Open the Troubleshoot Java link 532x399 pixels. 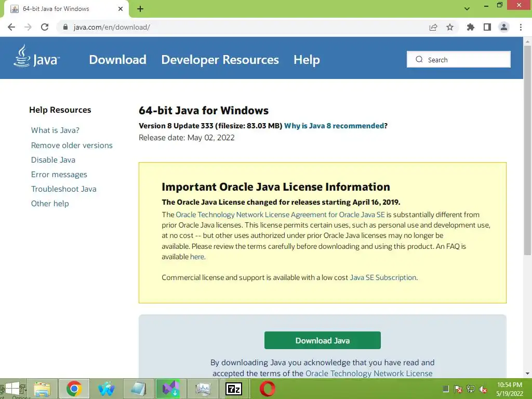tap(64, 189)
